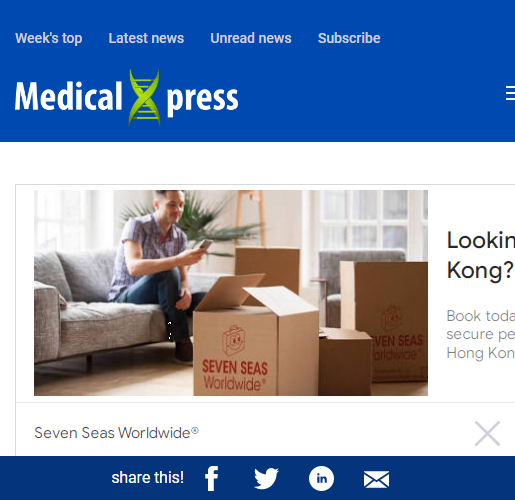Click the word 'Medical' in site logo
The height and width of the screenshot is (500, 515).
point(68,96)
